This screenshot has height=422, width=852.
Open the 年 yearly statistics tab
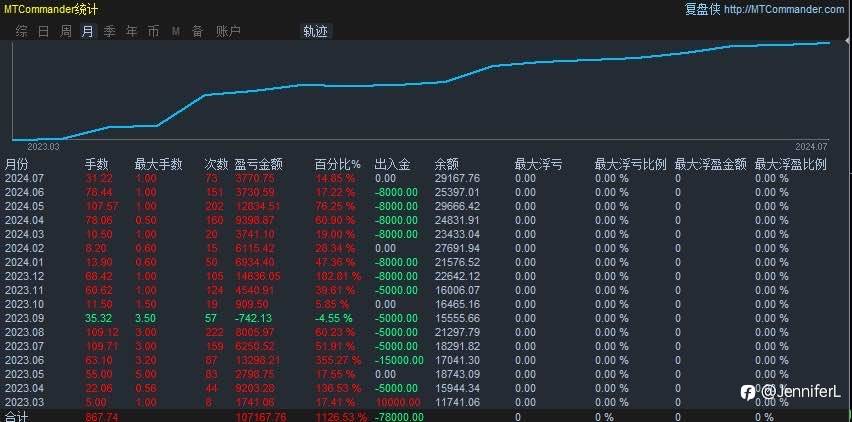pos(131,32)
